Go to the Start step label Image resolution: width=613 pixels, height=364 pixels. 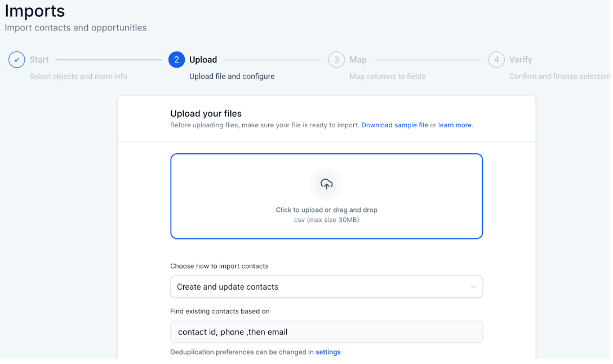pyautogui.click(x=39, y=60)
